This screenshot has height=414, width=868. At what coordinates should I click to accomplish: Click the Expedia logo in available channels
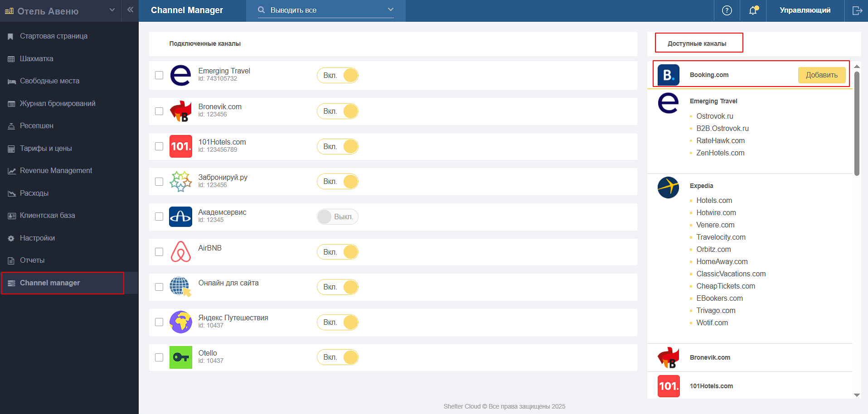point(668,188)
